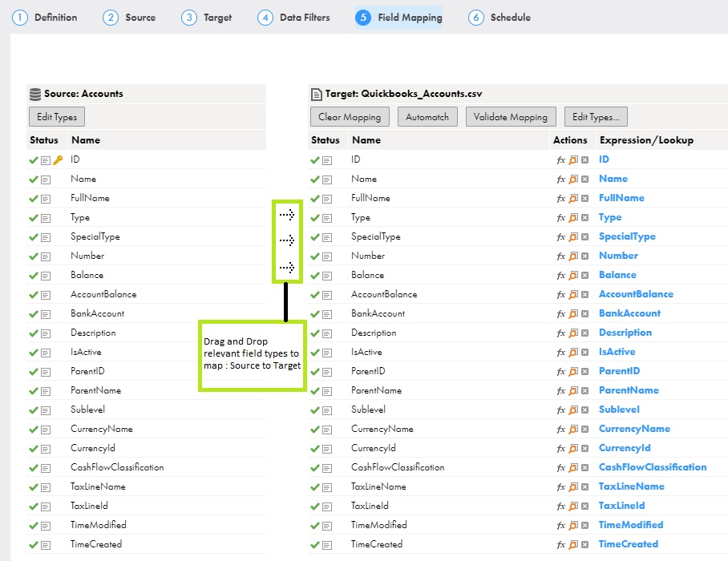The height and width of the screenshot is (561, 728).
Task: Open fx expression for TaxLineId row
Action: [561, 507]
